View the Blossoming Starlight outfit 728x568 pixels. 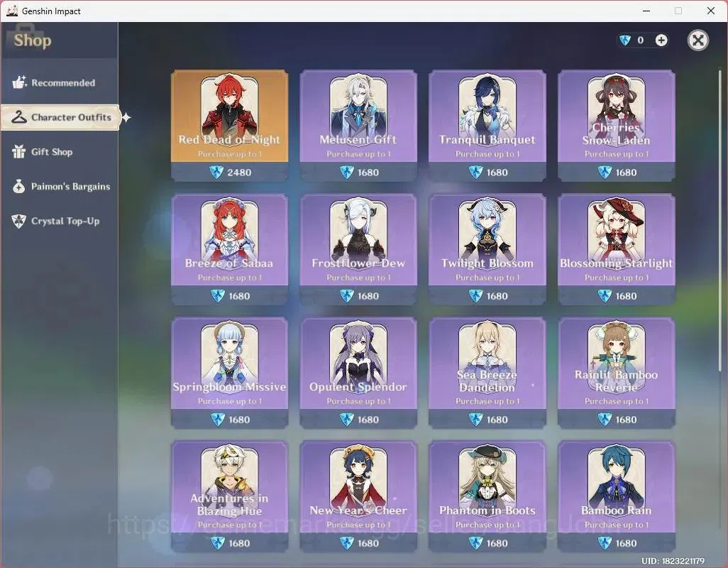(x=616, y=249)
